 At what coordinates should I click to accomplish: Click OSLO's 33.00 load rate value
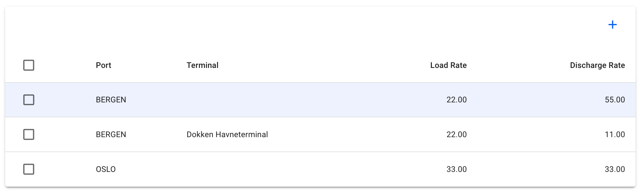(x=457, y=169)
